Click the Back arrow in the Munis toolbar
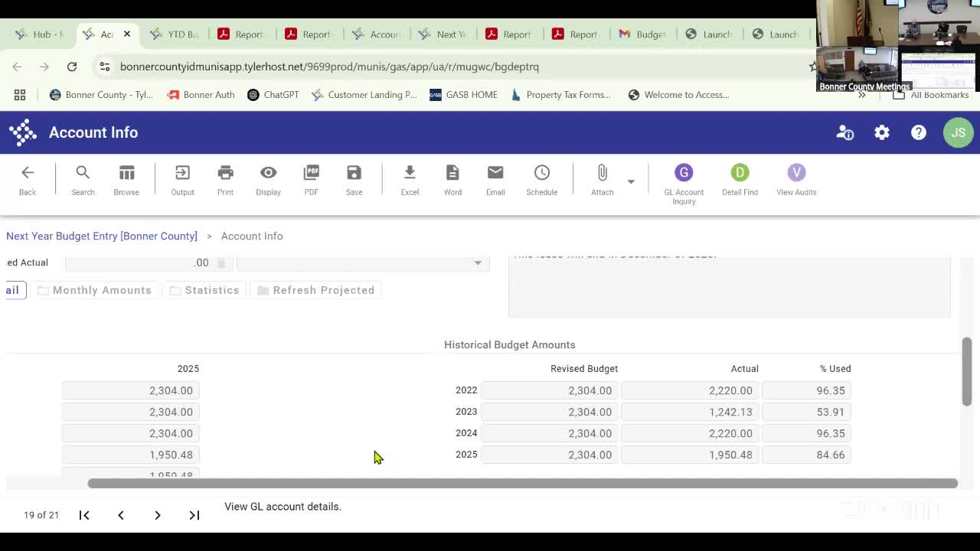The height and width of the screenshot is (551, 980). click(28, 180)
